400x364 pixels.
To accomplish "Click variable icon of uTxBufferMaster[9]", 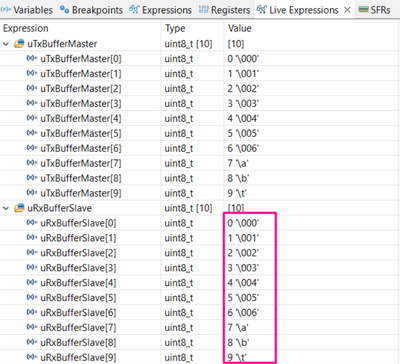I will pyautogui.click(x=31, y=193).
